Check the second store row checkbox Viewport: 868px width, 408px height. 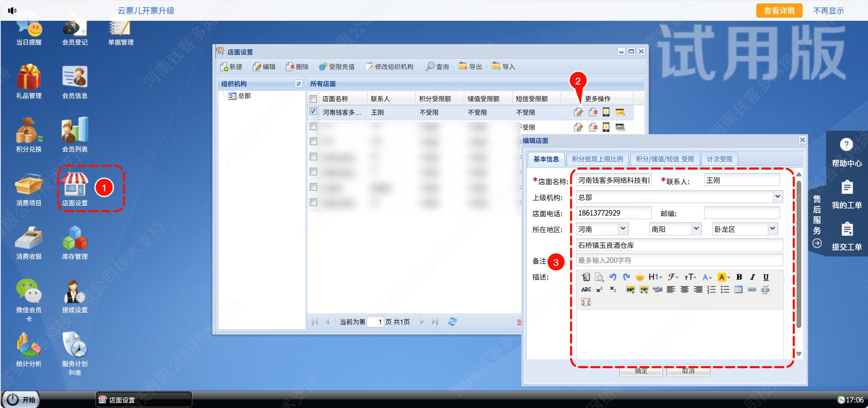(313, 127)
